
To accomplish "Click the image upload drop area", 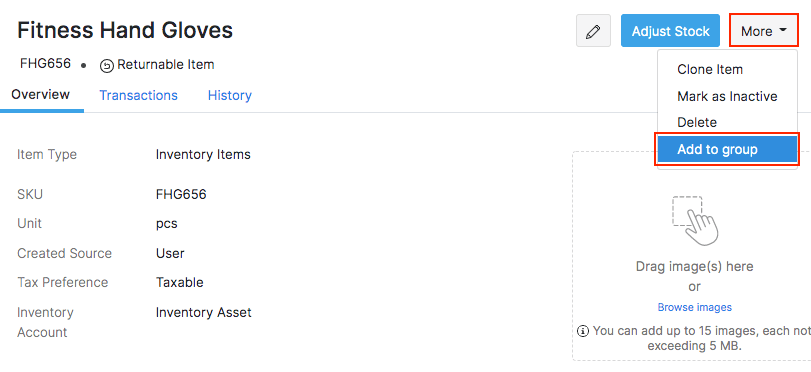I will (692, 256).
